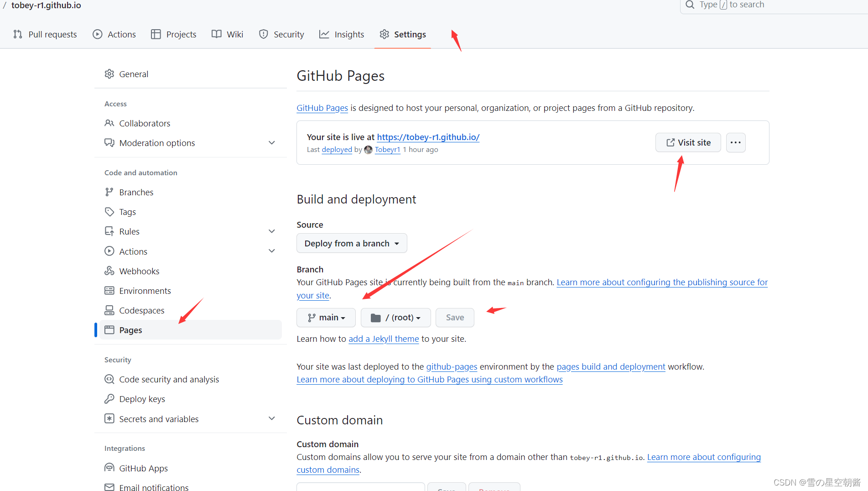Click the Branches git-branch icon in sidebar
The image size is (868, 491).
click(109, 192)
